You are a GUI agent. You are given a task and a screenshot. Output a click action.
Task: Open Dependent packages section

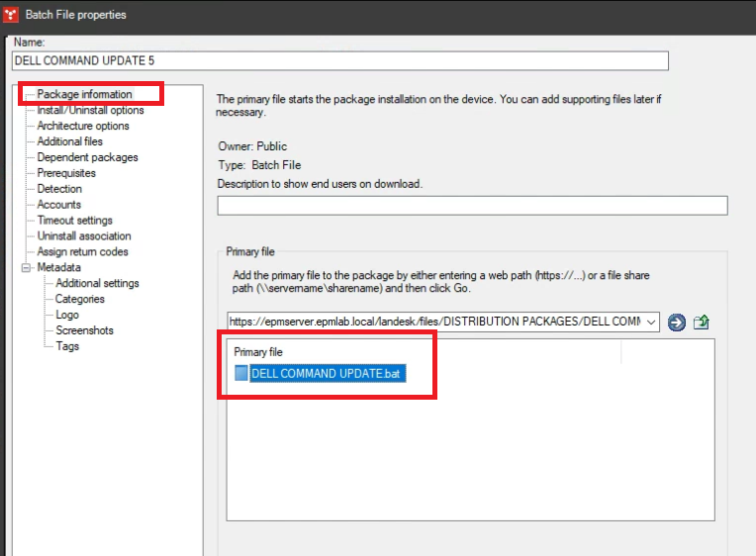pos(87,157)
